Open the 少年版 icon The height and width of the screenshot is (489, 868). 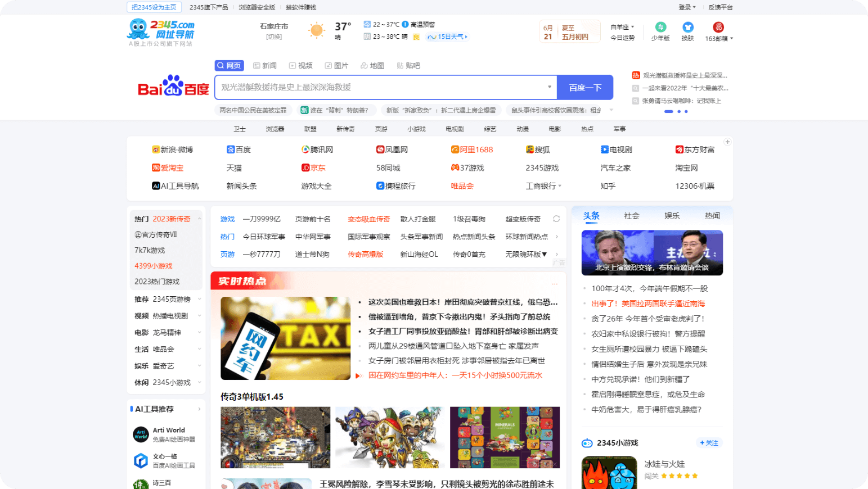click(x=660, y=27)
